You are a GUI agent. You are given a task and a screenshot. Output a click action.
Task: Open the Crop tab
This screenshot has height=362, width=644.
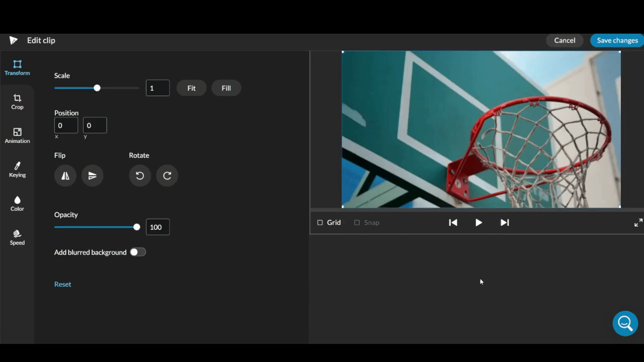(17, 102)
